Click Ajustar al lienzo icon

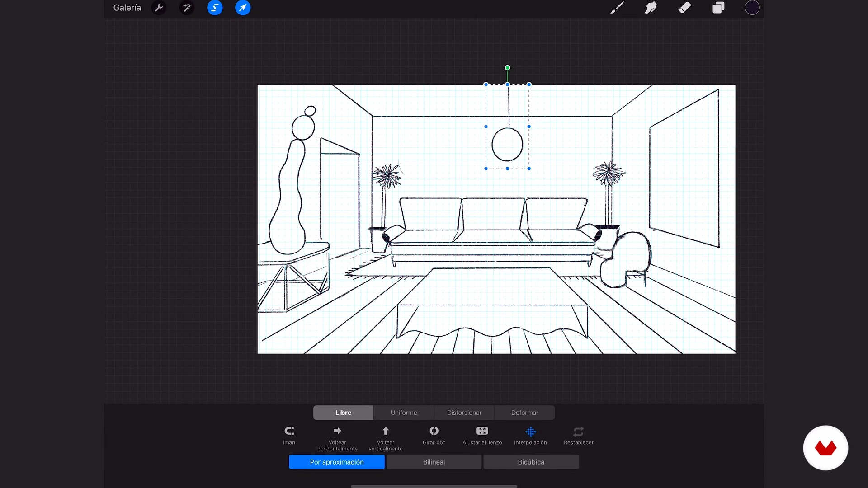[482, 431]
